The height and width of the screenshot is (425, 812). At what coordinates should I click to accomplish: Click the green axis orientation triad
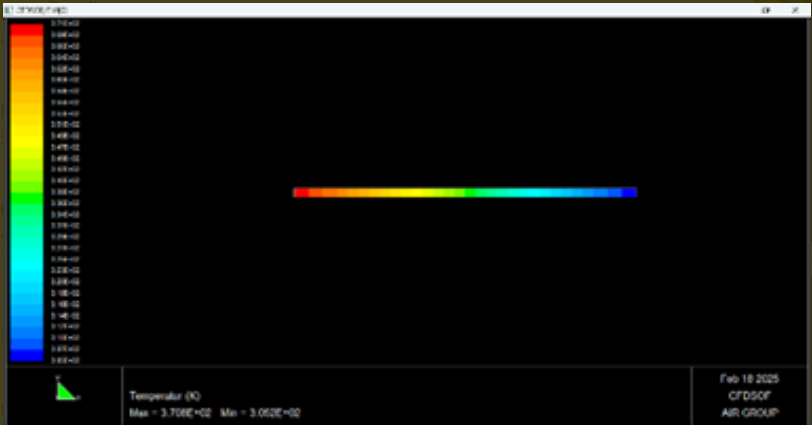click(x=65, y=391)
